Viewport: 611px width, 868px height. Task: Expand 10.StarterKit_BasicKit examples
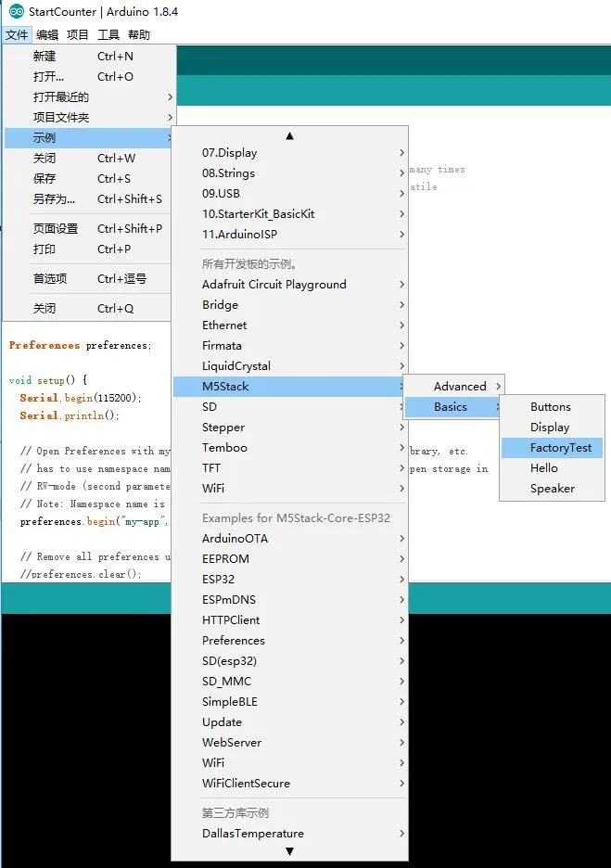point(289,213)
